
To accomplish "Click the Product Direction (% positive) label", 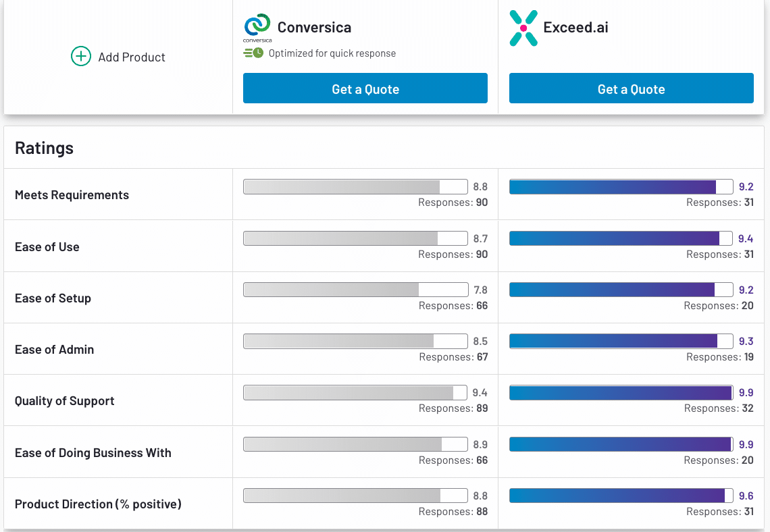I will click(98, 504).
